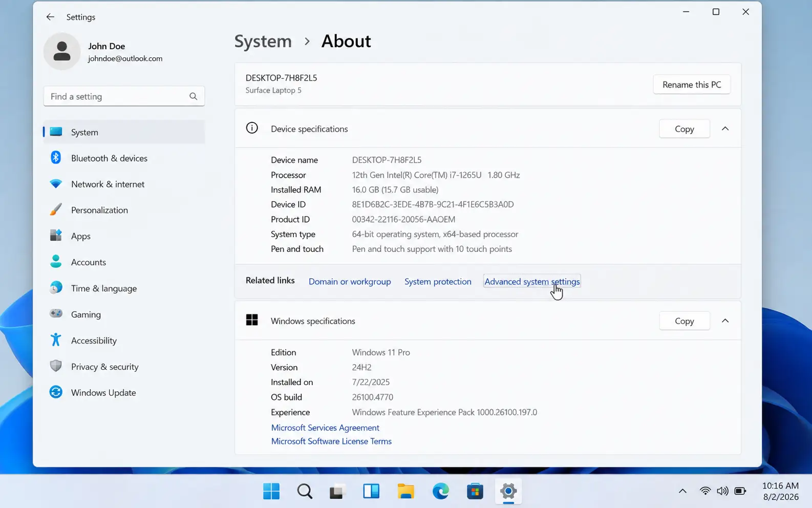Click the Personalization paintbrush icon
812x508 pixels.
click(x=56, y=209)
